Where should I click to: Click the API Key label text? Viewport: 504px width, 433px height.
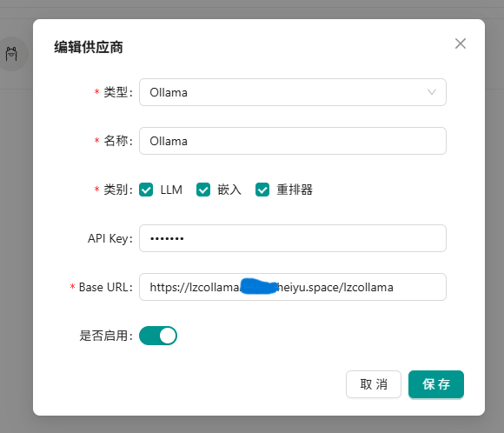(110, 239)
